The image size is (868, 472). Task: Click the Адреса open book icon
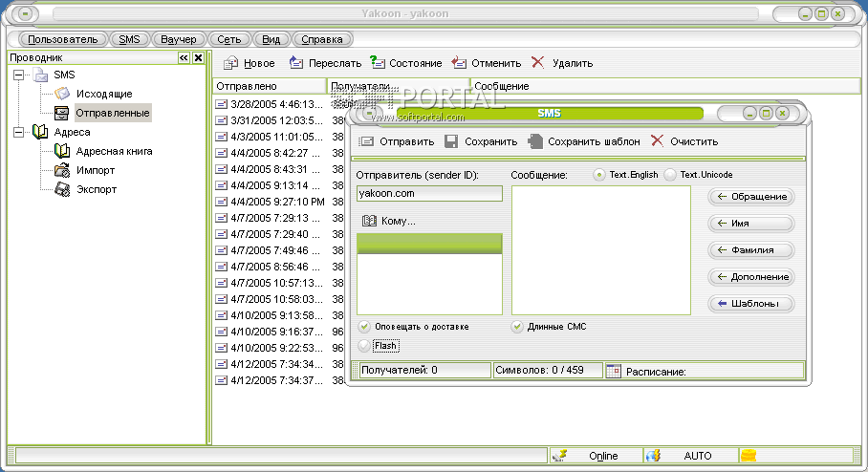[x=40, y=132]
